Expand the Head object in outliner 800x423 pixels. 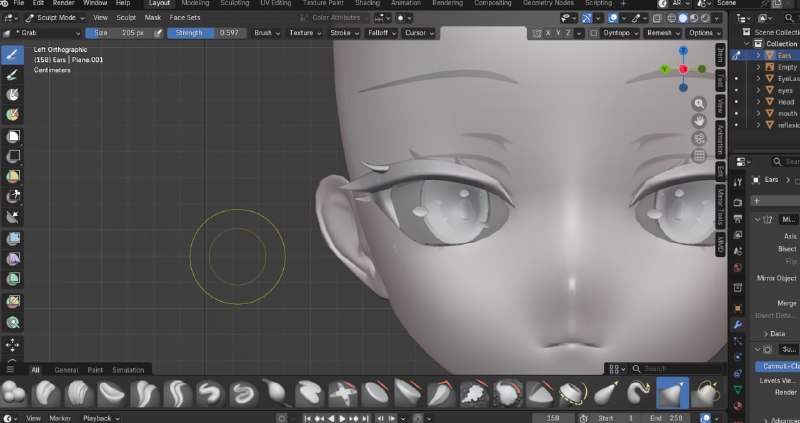758,102
